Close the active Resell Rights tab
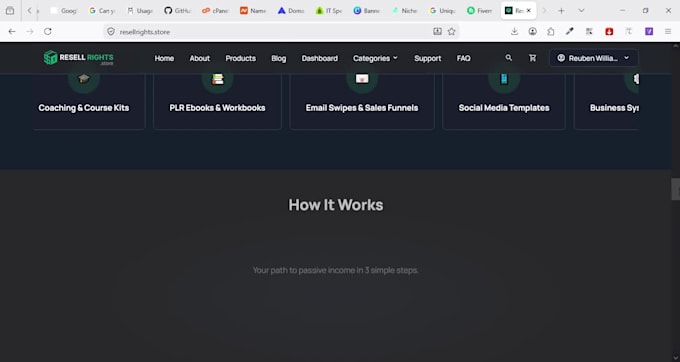 tap(529, 11)
